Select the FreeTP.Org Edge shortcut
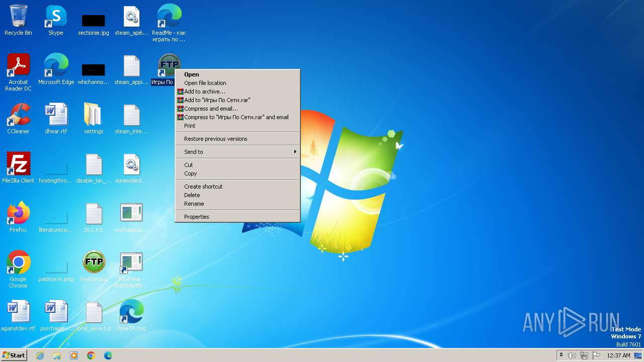Screen dimensions: 644x362 click(131, 316)
